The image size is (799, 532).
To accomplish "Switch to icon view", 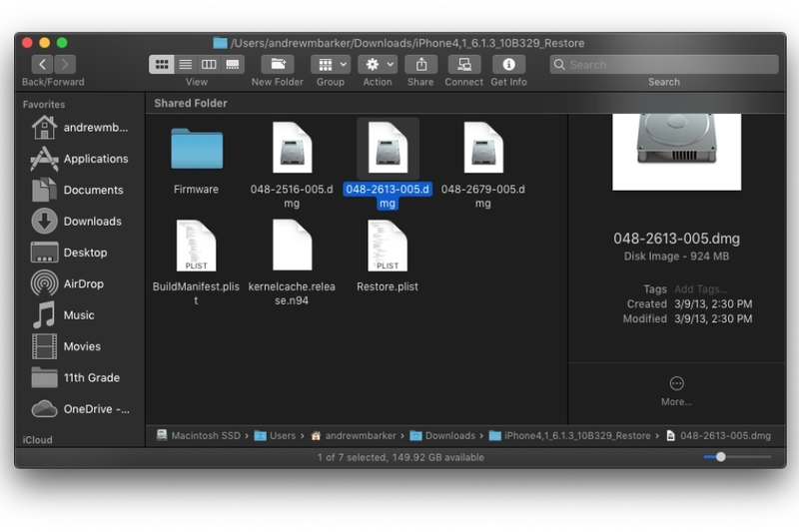I will click(x=162, y=64).
